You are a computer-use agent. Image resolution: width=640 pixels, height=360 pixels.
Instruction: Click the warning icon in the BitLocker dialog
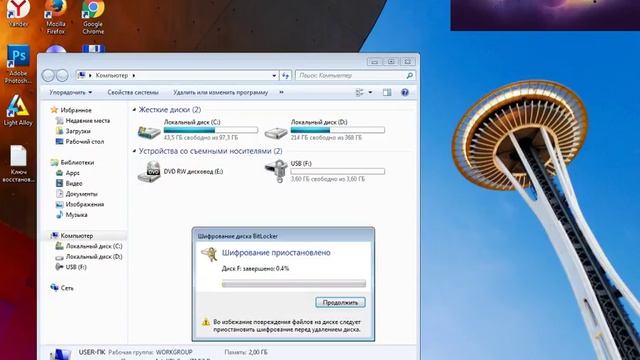click(206, 322)
